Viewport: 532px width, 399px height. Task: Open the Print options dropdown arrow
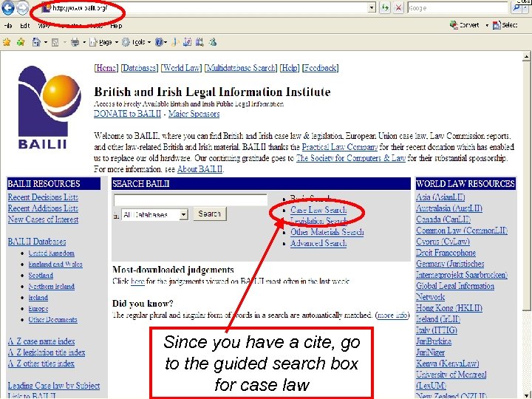pos(84,42)
